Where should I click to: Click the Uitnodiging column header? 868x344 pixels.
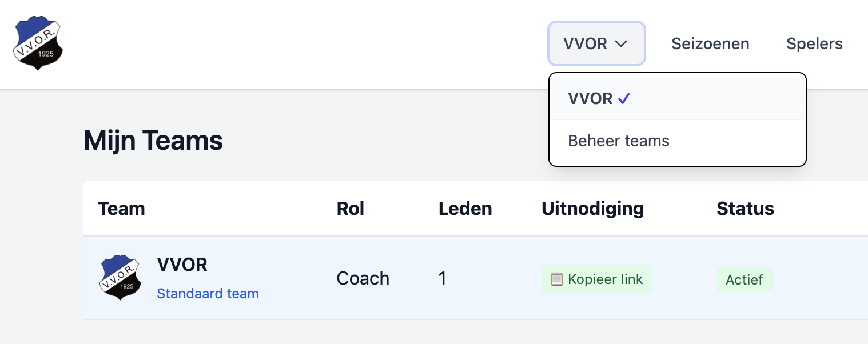[592, 208]
